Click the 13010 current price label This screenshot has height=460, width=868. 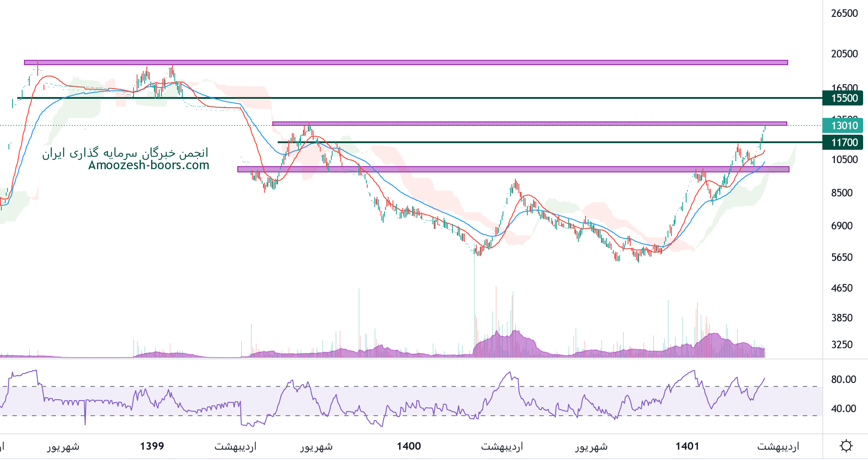(x=842, y=125)
